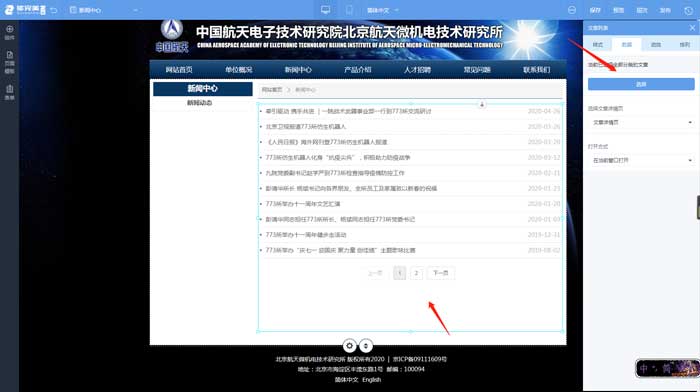Click the circular minus icon in top bar
Image resolution: width=700 pixels, height=392 pixels.
(572, 10)
